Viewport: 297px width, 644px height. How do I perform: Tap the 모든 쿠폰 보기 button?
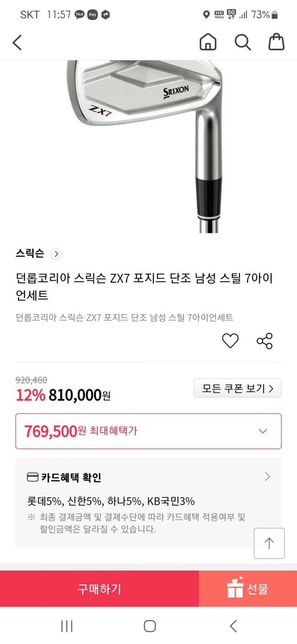point(237,388)
